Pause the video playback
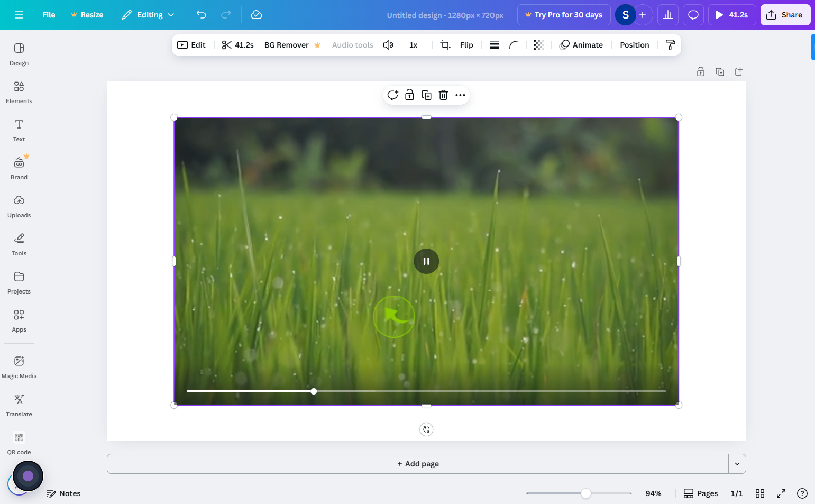The width and height of the screenshot is (815, 504). 426,261
